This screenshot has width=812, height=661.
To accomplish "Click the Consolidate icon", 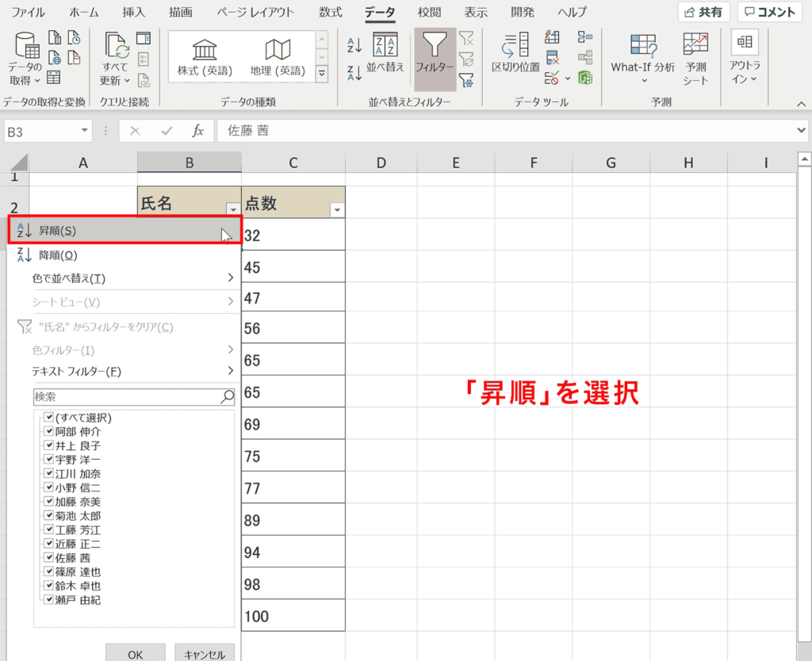I will coord(585,36).
